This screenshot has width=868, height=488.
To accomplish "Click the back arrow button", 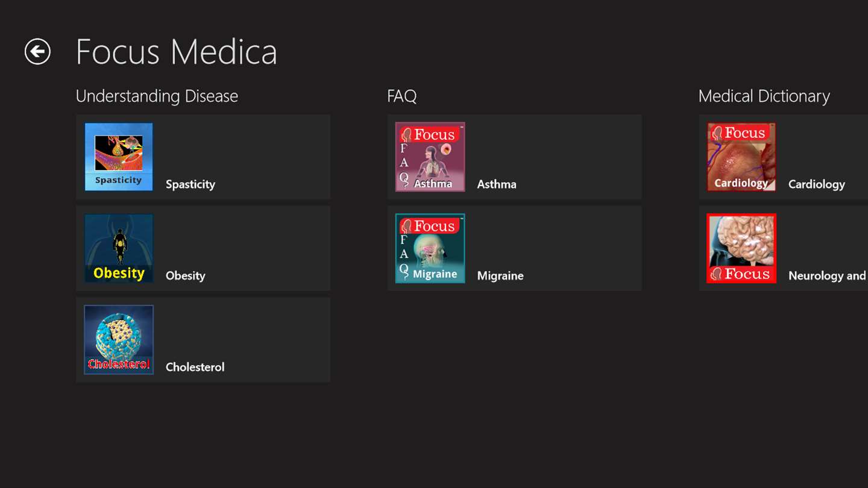I will click(37, 52).
